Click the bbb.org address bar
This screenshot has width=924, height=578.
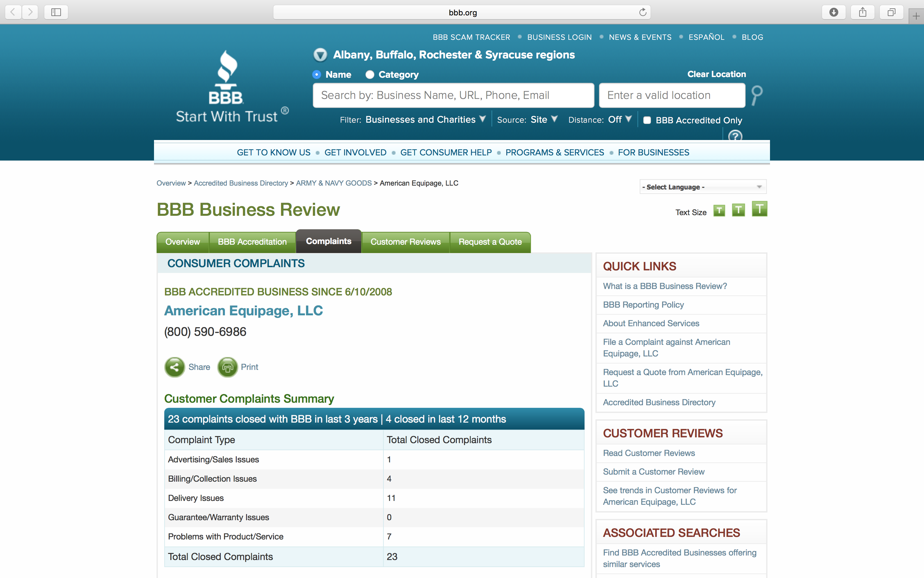462,12
